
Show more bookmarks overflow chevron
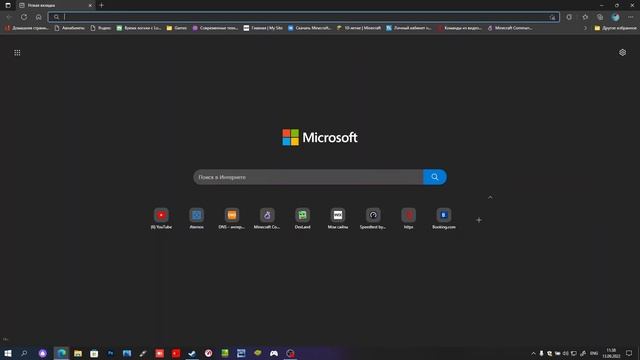coord(585,28)
